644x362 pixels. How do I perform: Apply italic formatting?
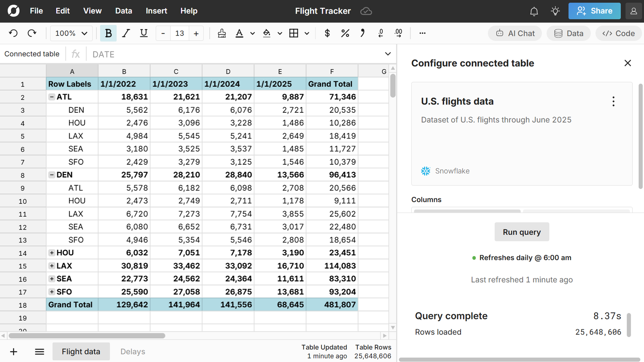tap(126, 33)
